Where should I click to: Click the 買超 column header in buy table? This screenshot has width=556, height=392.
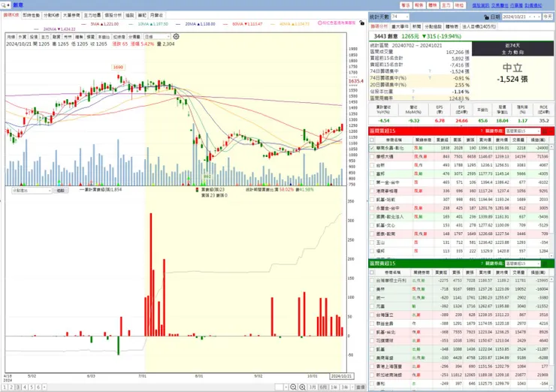[442, 140]
